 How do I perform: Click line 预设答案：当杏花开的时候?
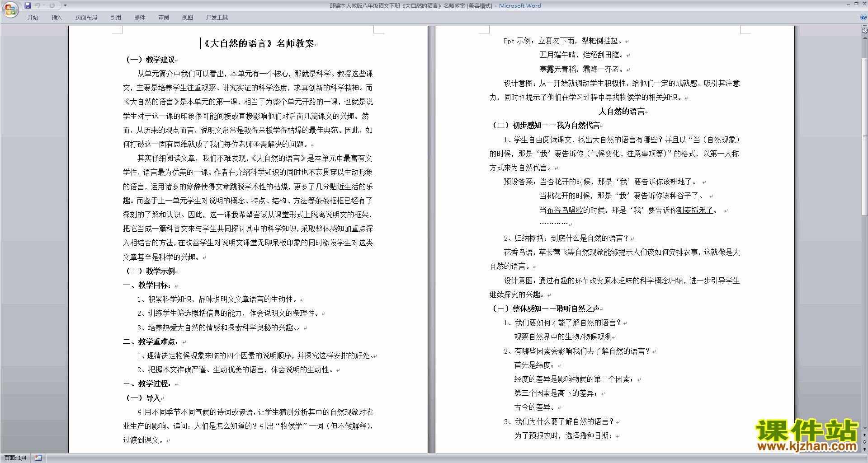(601, 182)
